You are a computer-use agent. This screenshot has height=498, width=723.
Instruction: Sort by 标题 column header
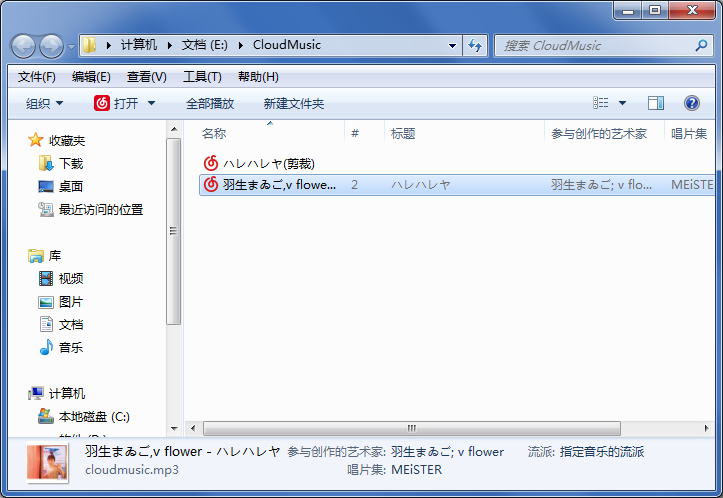tap(403, 133)
